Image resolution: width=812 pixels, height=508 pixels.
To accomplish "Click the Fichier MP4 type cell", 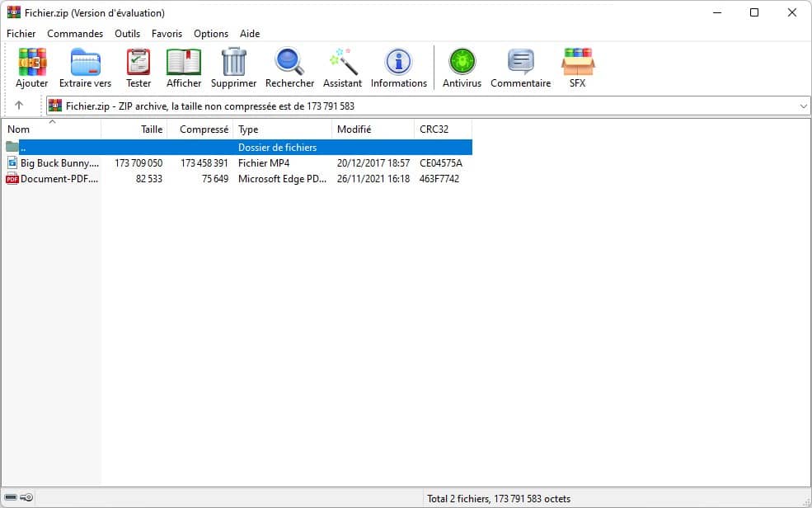I will 264,163.
